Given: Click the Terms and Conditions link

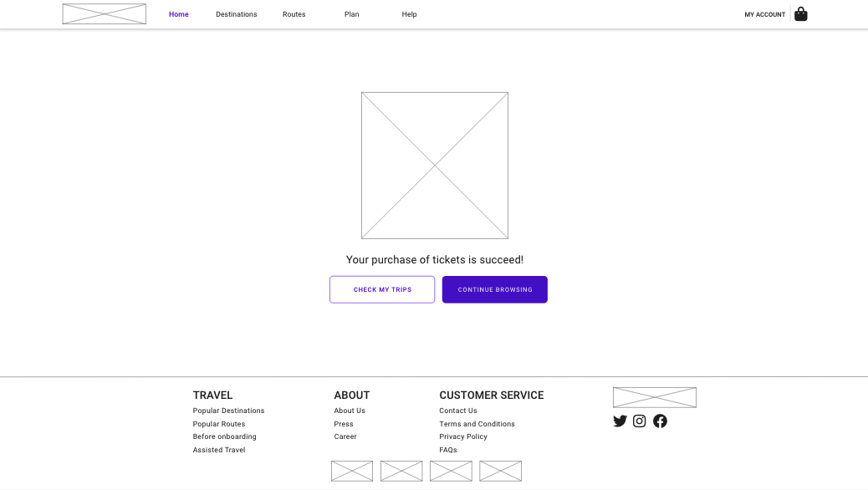Looking at the screenshot, I should [477, 424].
